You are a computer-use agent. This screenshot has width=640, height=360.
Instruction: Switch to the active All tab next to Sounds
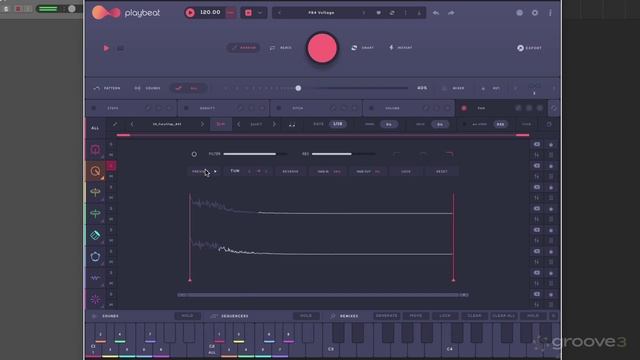pos(188,88)
